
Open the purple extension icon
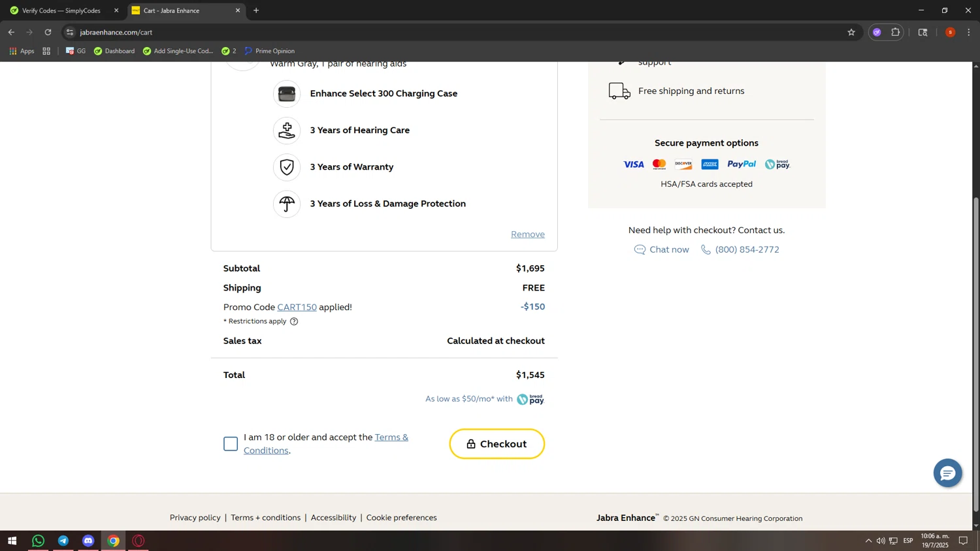[877, 32]
